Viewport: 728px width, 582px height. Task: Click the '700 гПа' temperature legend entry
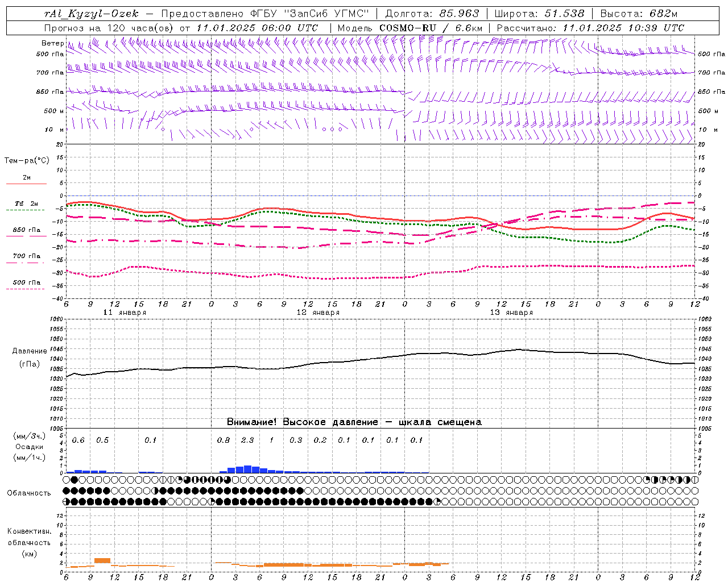26,256
